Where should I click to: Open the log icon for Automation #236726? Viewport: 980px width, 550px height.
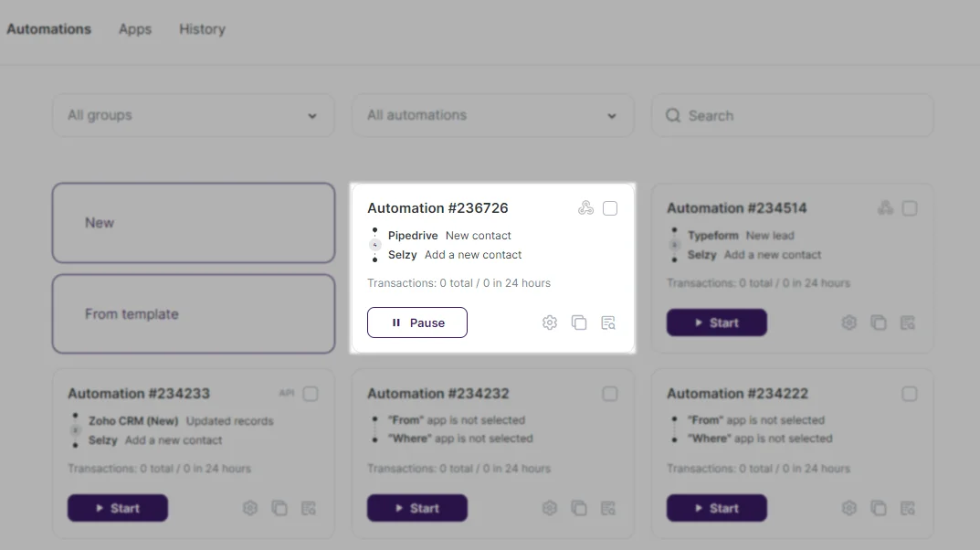coord(608,323)
